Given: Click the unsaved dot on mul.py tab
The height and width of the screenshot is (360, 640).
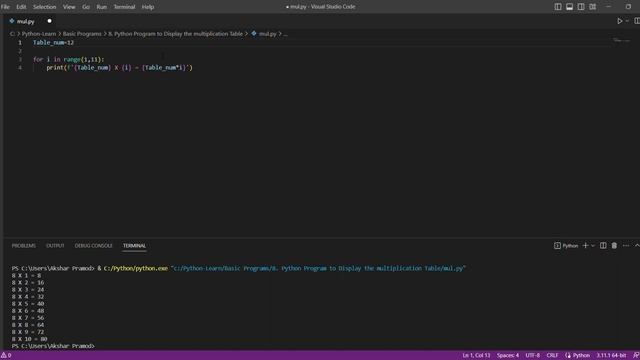Looking at the screenshot, I should coord(49,21).
